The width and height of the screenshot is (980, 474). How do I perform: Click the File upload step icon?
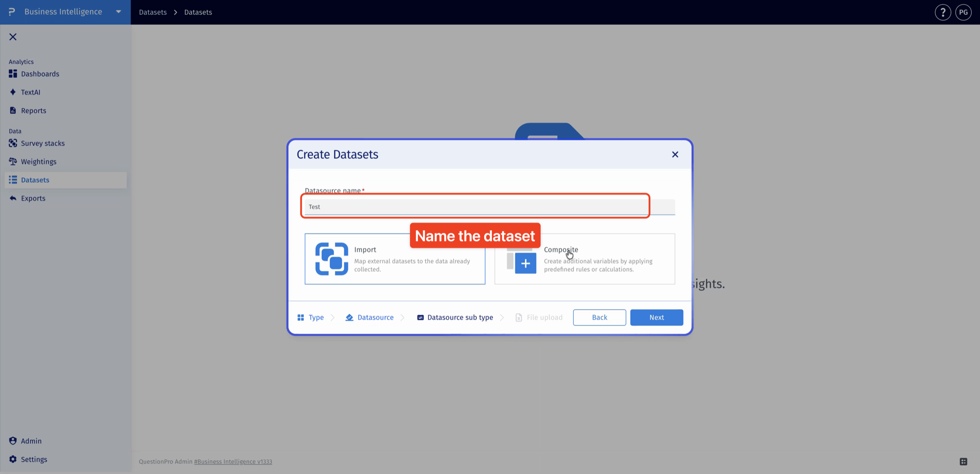click(x=519, y=317)
